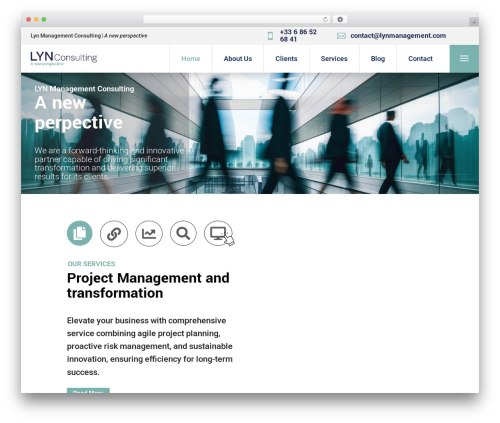500x423 pixels.
Task: Select the documents service icon
Action: point(80,233)
